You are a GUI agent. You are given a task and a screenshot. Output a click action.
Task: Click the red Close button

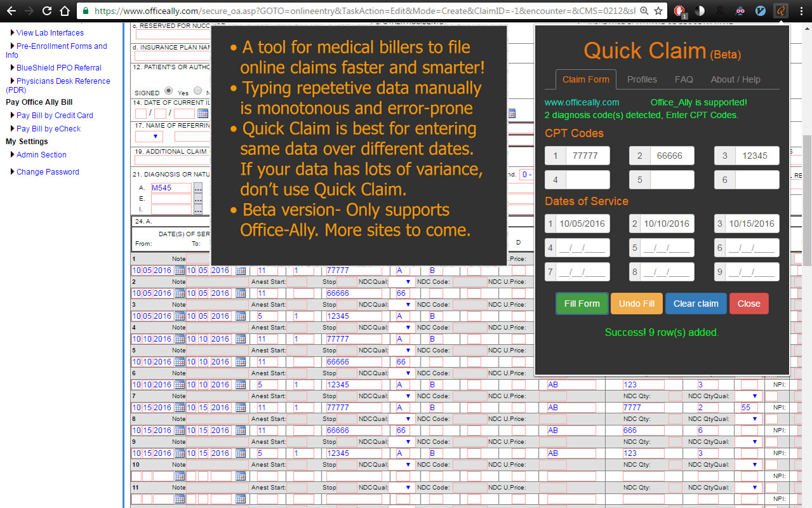coord(749,304)
